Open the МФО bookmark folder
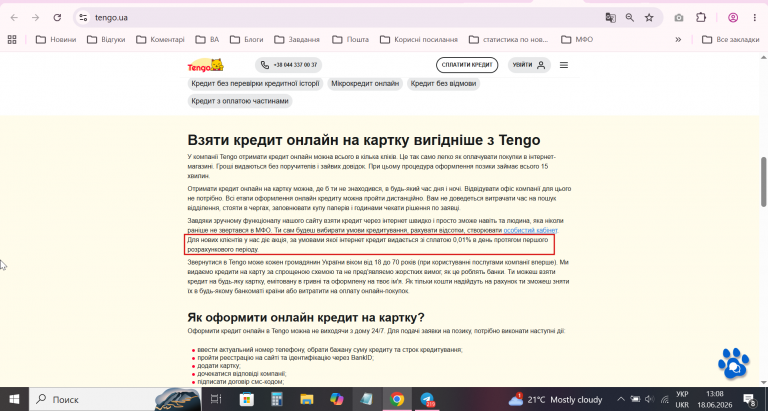This screenshot has width=768, height=411. 576,39
